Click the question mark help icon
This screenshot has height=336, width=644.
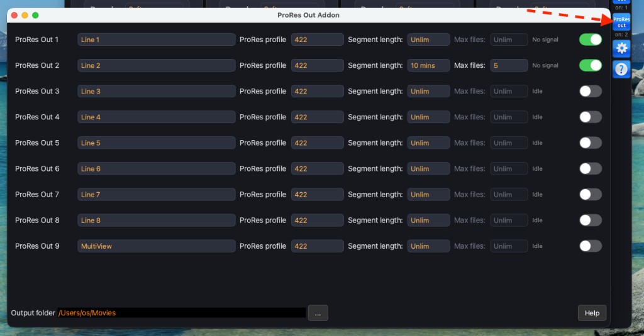(621, 69)
